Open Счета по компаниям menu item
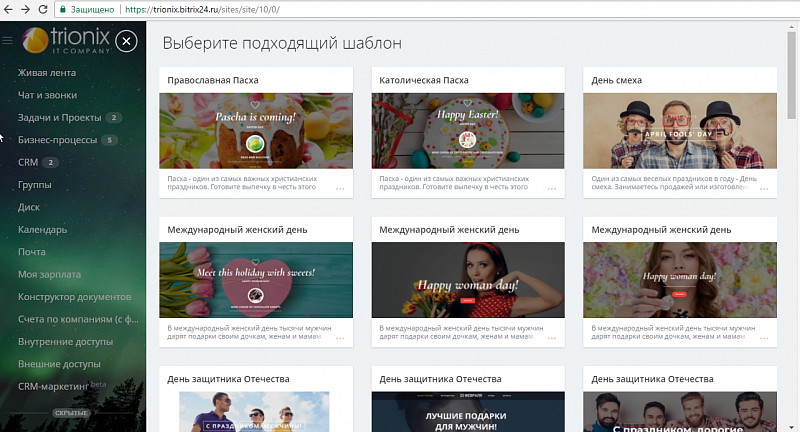800x432 pixels. [x=78, y=319]
